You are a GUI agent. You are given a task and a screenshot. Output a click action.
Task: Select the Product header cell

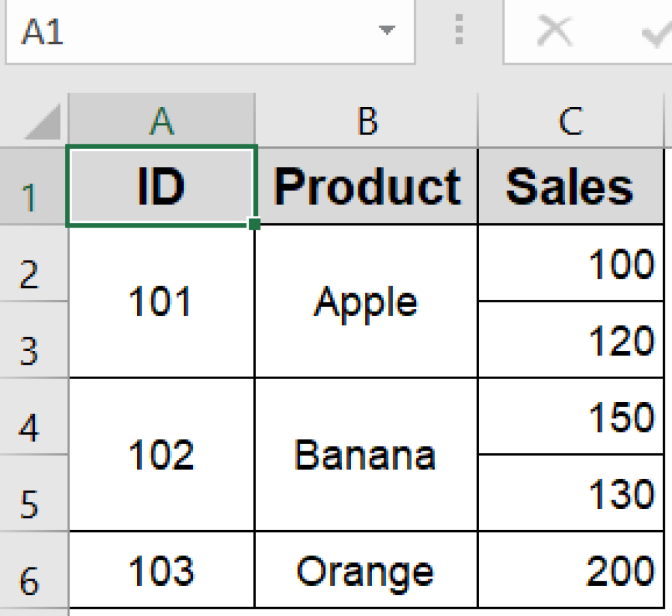(x=366, y=186)
